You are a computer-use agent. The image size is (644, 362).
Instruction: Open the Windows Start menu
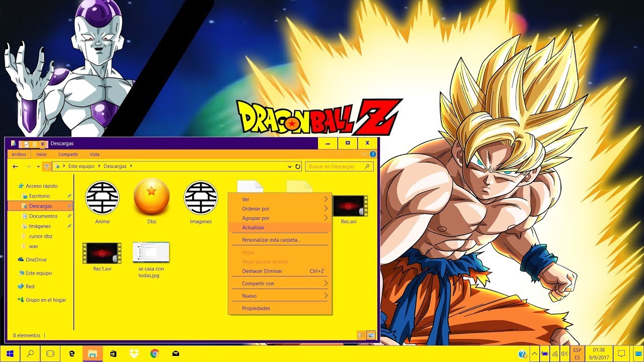click(x=10, y=353)
